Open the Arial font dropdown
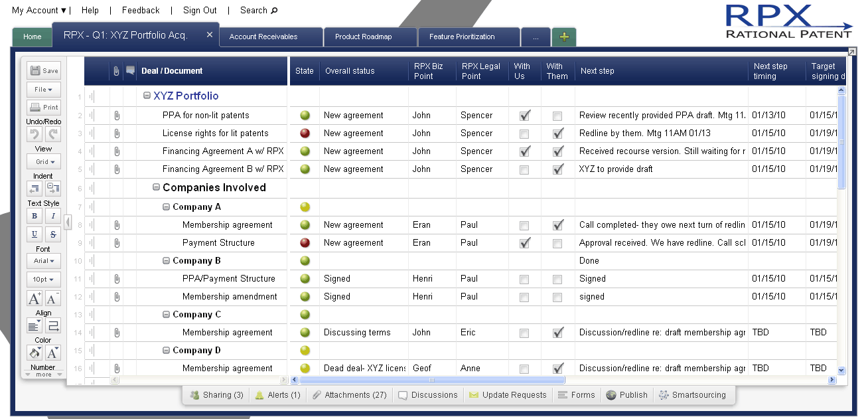 click(44, 261)
